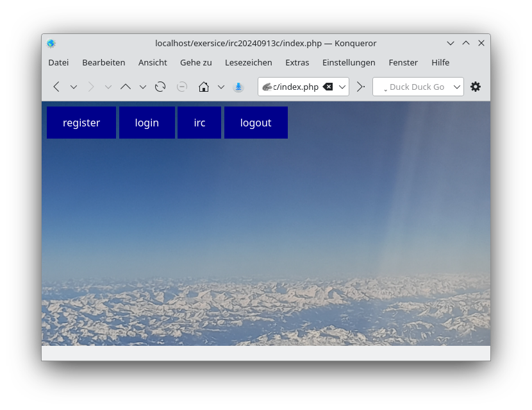
Task: Open the address bar dropdown
Action: point(342,87)
